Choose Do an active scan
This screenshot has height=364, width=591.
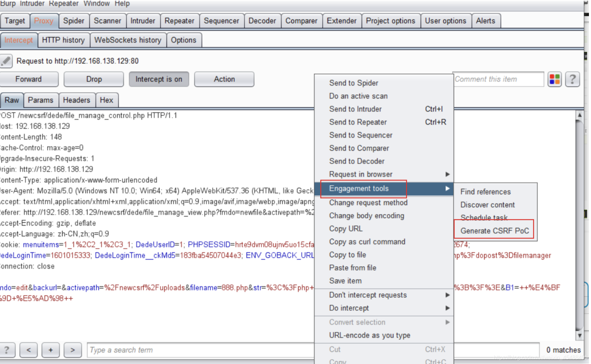tap(384, 96)
